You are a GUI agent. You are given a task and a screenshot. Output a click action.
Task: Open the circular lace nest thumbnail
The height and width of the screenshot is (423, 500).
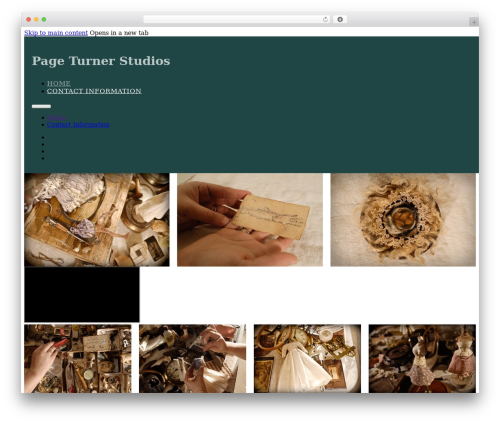pyautogui.click(x=403, y=220)
